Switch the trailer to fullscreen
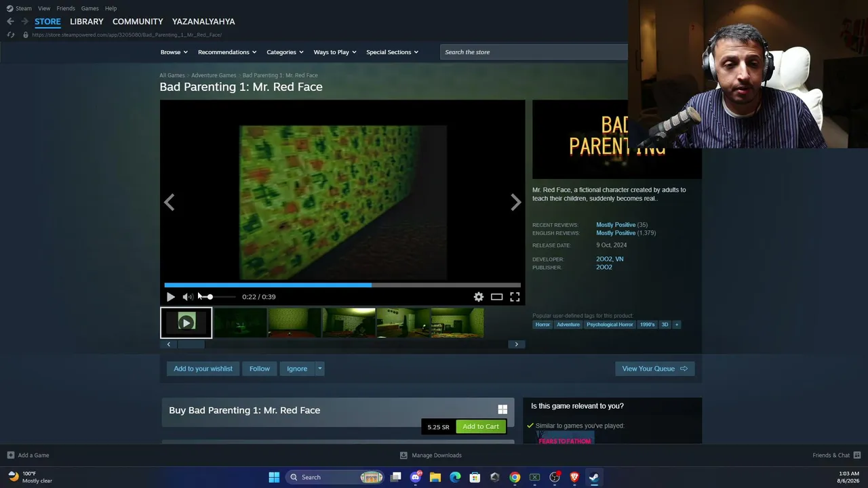 [x=515, y=297]
